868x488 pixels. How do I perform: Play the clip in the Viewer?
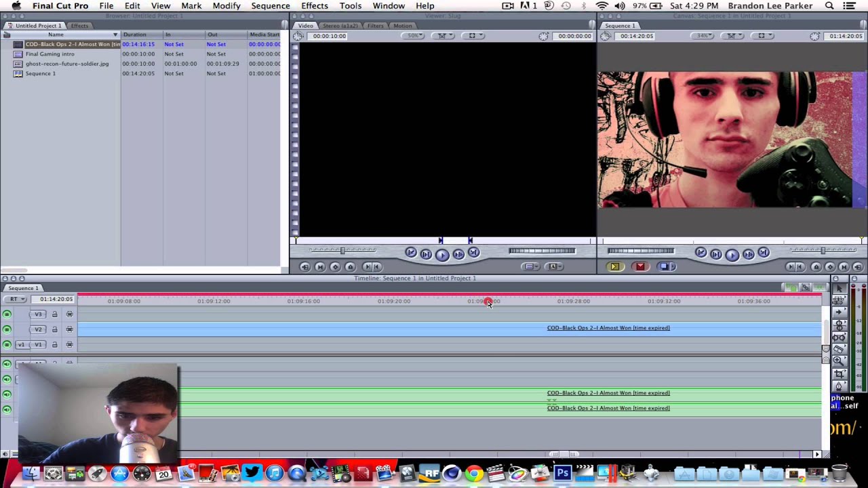[441, 255]
